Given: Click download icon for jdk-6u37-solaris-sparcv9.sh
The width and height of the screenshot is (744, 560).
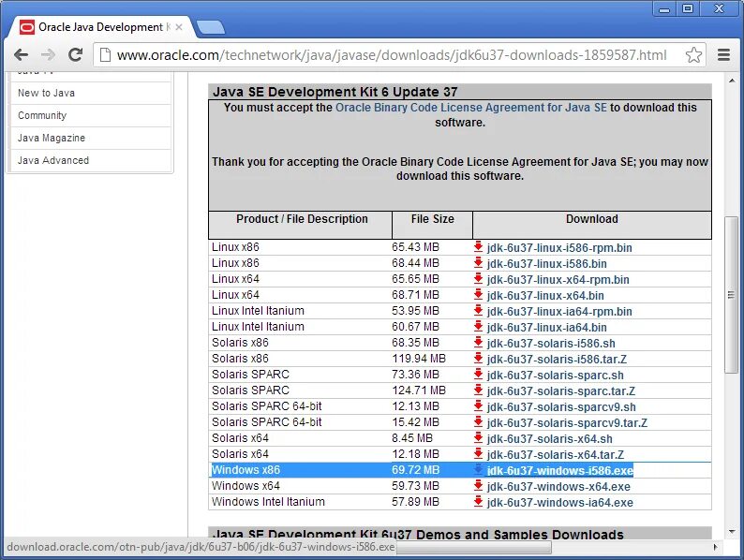Looking at the screenshot, I should click(478, 405).
